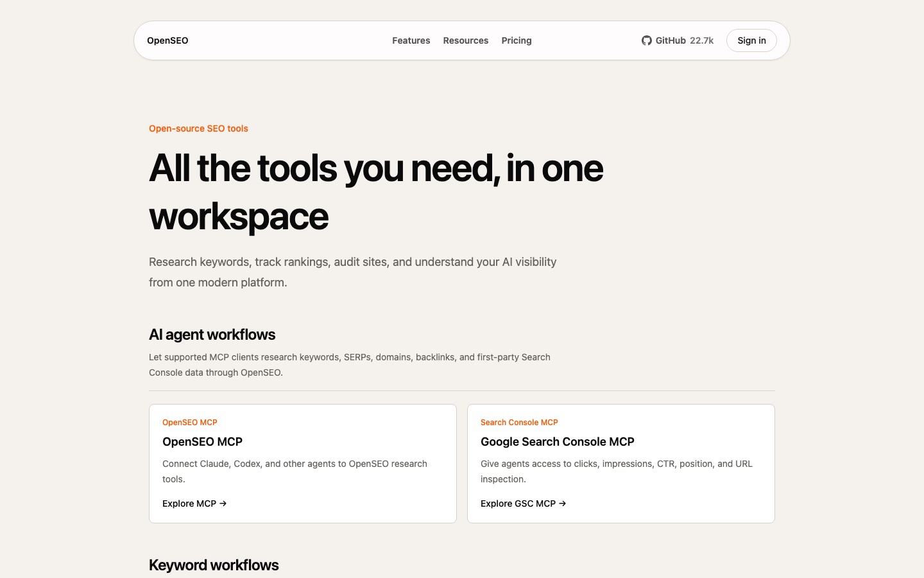This screenshot has width=924, height=578.
Task: Click the 22.7k GitHub star count
Action: 702,40
